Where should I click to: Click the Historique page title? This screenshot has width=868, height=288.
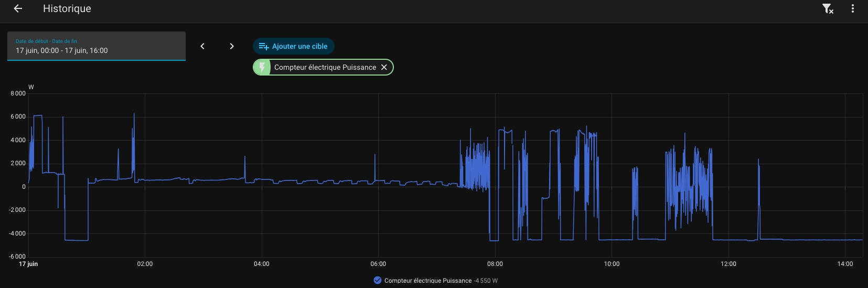point(67,8)
